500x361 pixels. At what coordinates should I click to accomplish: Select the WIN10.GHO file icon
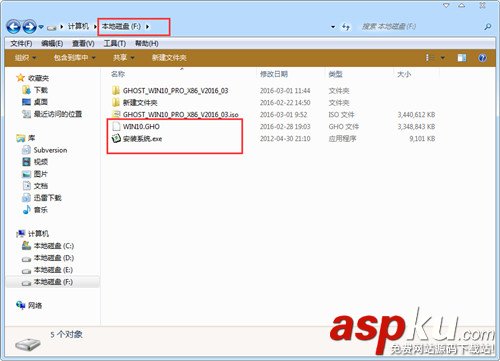tap(116, 126)
